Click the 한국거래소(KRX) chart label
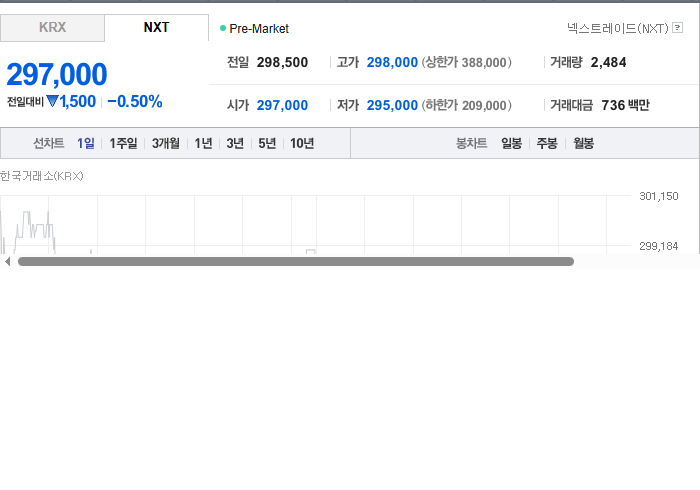Screen dimensions: 700x490 (x=42, y=176)
